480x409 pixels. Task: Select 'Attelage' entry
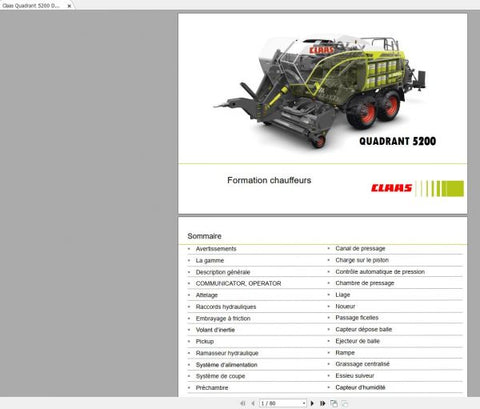pos(207,295)
